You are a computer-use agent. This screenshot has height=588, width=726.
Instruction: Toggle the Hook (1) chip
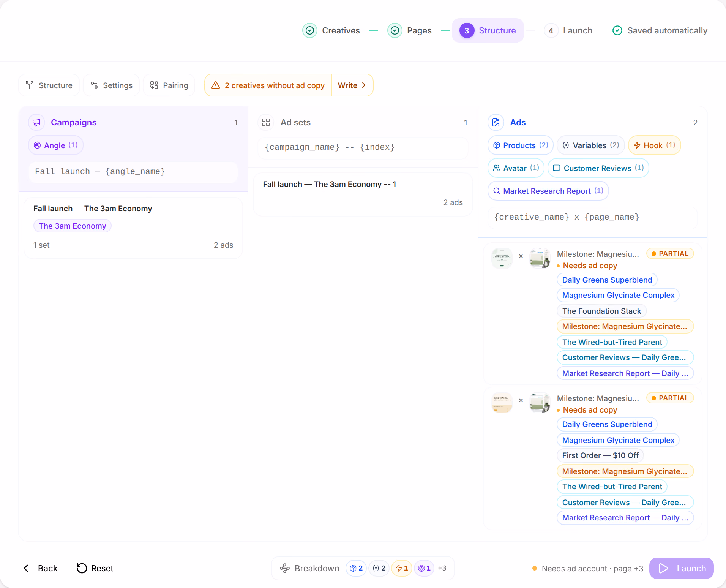pos(655,145)
